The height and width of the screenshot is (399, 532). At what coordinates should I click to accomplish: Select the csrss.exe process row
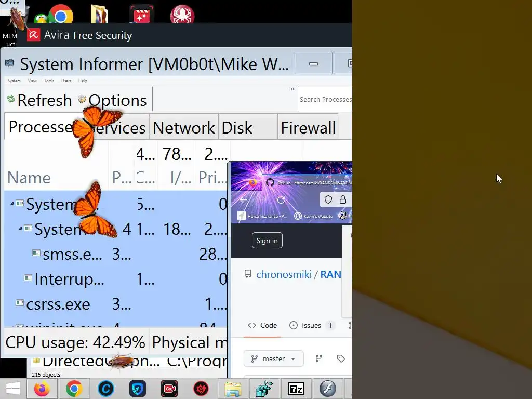click(115, 304)
